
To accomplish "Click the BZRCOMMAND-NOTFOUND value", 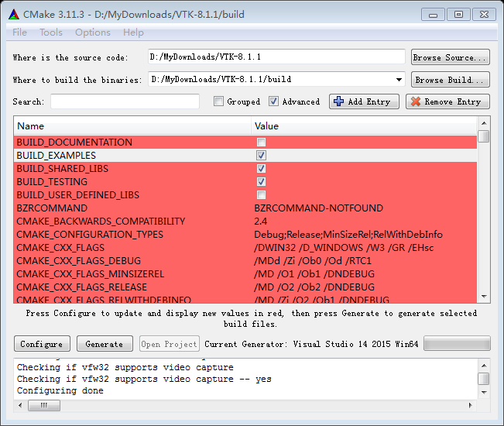I will pos(318,208).
